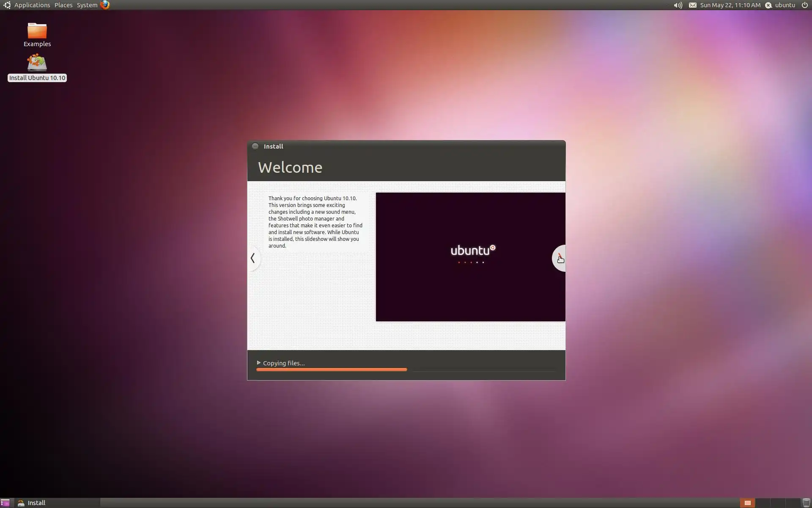Advance slideshow with the right arrow

coord(559,258)
